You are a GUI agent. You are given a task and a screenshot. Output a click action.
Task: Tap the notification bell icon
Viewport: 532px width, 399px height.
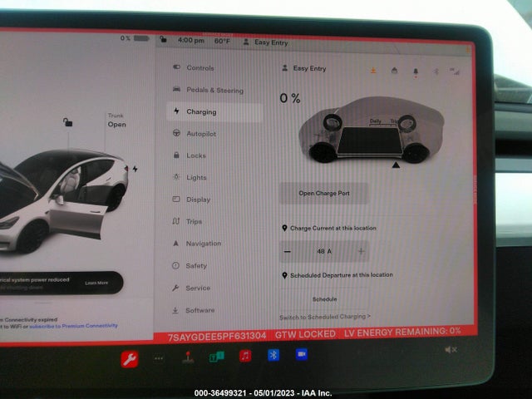click(416, 71)
